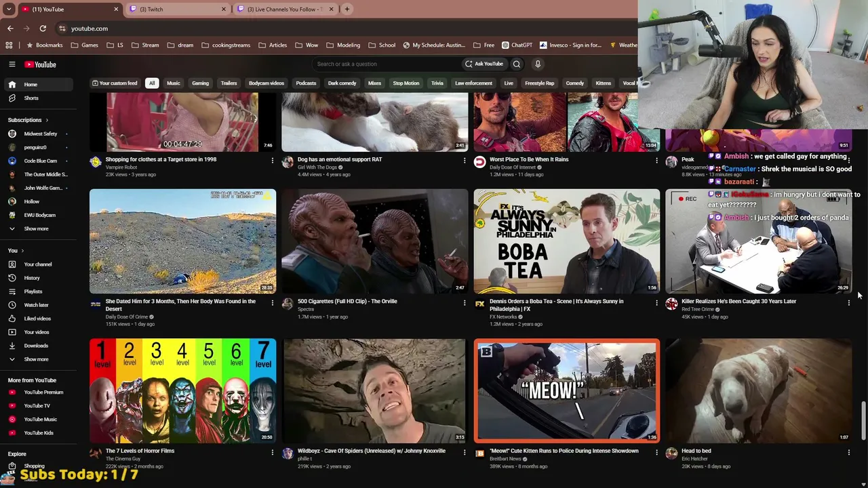Open YouTube Kids from the sidebar

point(38,433)
